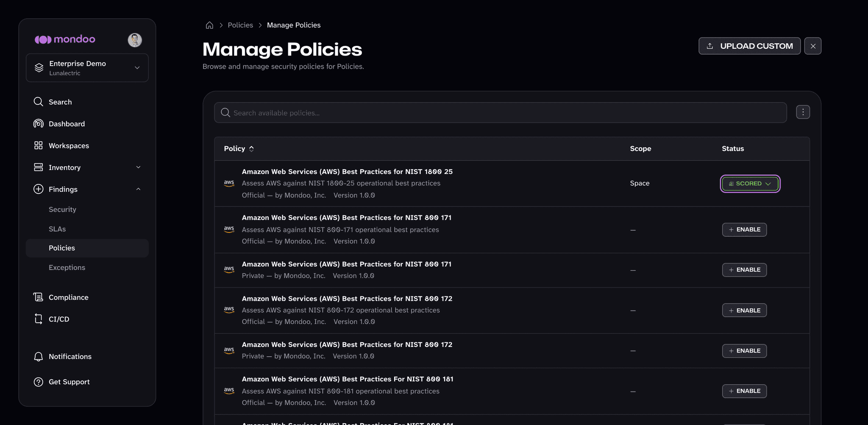
Task: Open the three-dot options menu
Action: tap(803, 112)
